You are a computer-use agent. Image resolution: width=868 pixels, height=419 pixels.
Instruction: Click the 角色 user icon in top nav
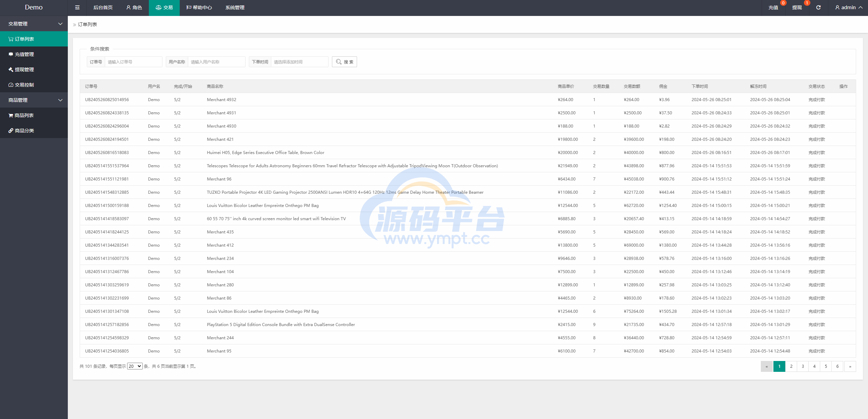pos(129,7)
